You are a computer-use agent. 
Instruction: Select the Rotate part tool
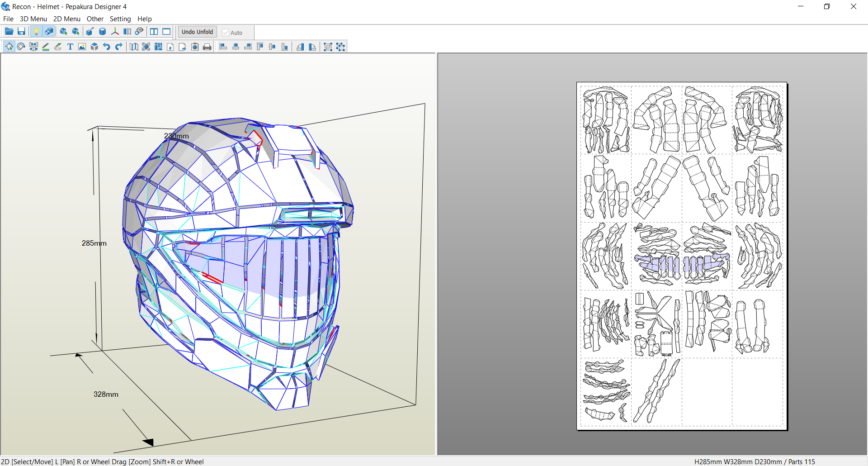tap(21, 47)
